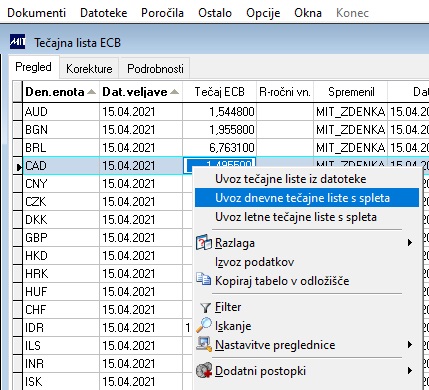Image resolution: width=429 pixels, height=390 pixels.
Task: Click the AUD row's empty R-ročni vn. cell
Action: tap(285, 112)
